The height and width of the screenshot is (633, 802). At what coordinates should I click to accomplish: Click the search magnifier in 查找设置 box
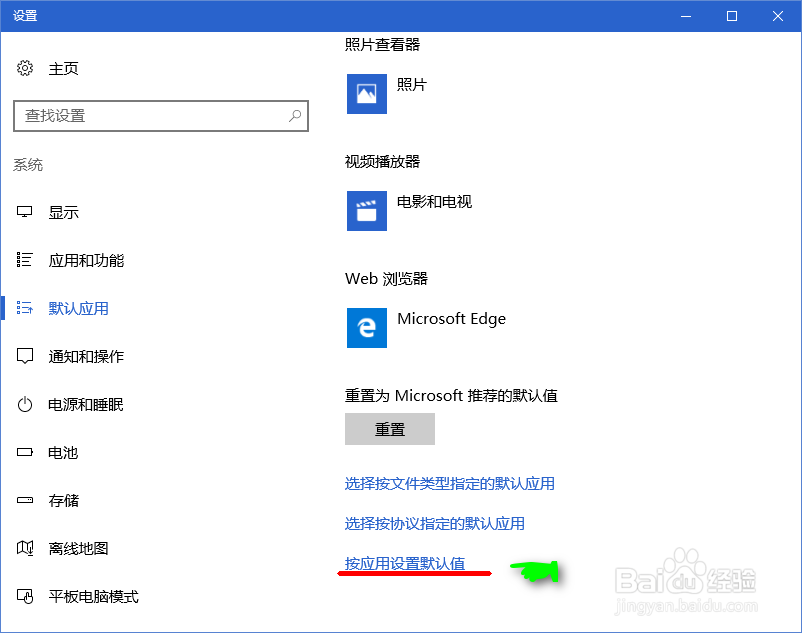(295, 116)
